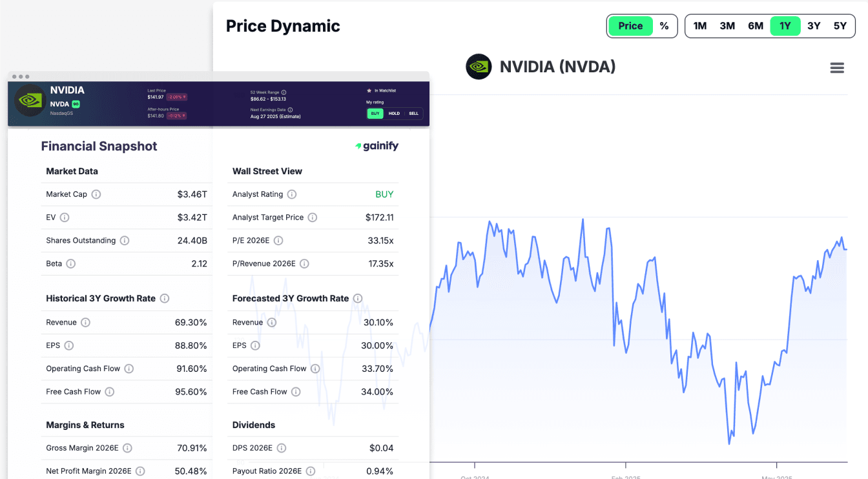Click the gainify logo

[377, 147]
